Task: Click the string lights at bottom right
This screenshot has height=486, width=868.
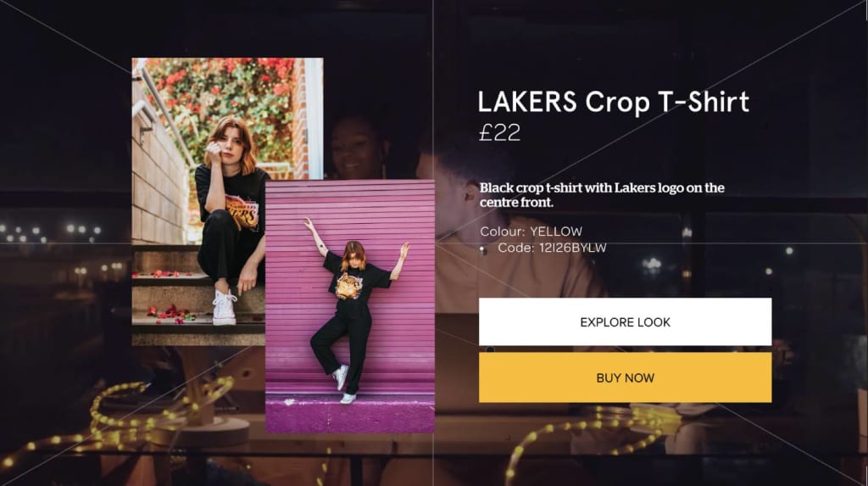Action: point(587,438)
